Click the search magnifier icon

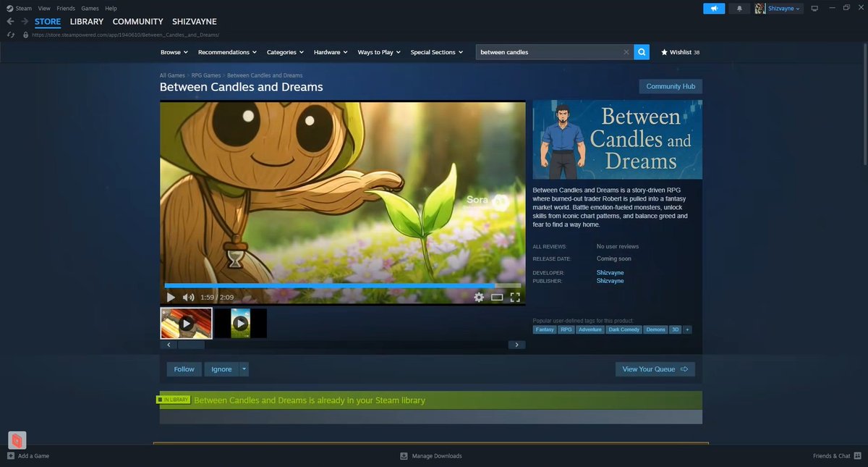tap(641, 51)
